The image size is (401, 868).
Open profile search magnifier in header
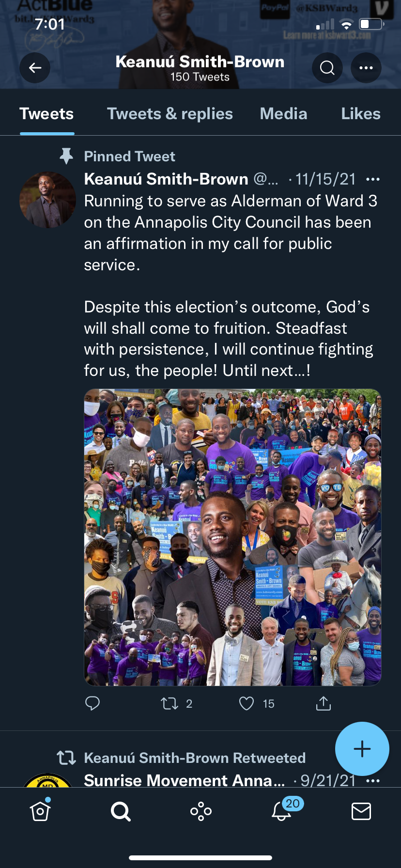click(x=327, y=68)
